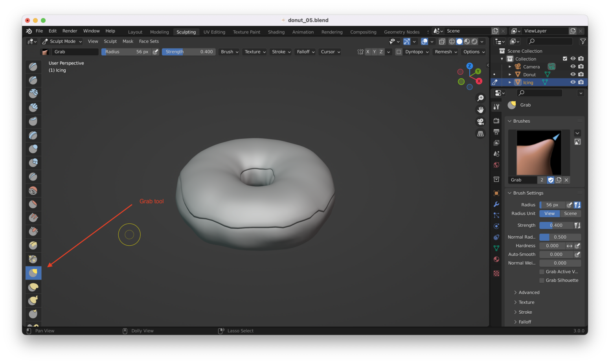Viewport: 610px width, 364px height.
Task: Enable the Dyntopo checkbox
Action: [399, 52]
